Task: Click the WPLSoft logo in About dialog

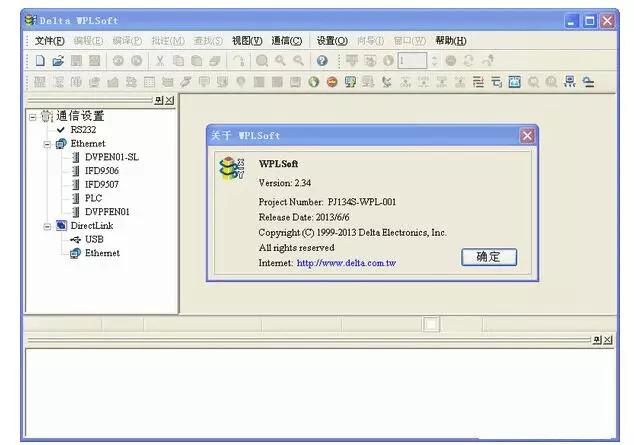Action: tap(231, 168)
